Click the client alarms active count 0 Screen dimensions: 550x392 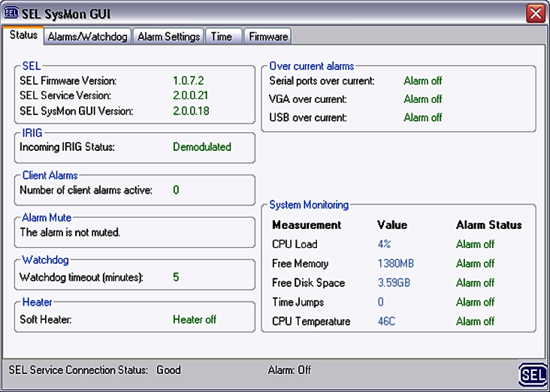[176, 190]
